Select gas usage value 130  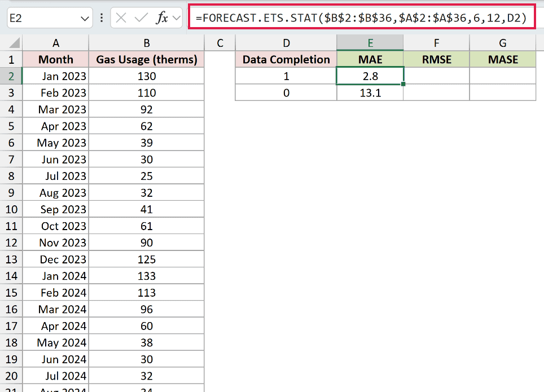click(x=146, y=76)
